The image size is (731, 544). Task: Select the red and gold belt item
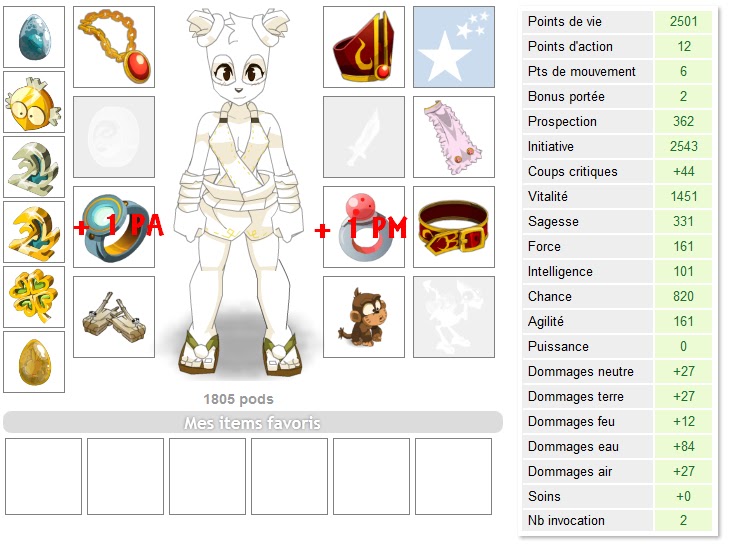(454, 227)
